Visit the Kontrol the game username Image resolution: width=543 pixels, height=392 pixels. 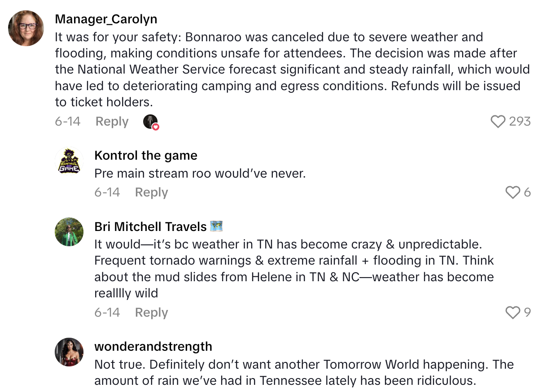(146, 156)
